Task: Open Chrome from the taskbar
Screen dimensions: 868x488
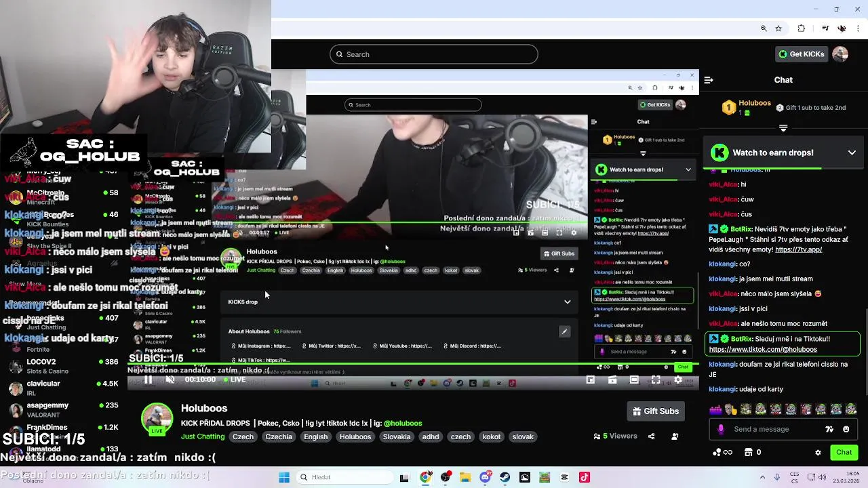Action: point(425,477)
